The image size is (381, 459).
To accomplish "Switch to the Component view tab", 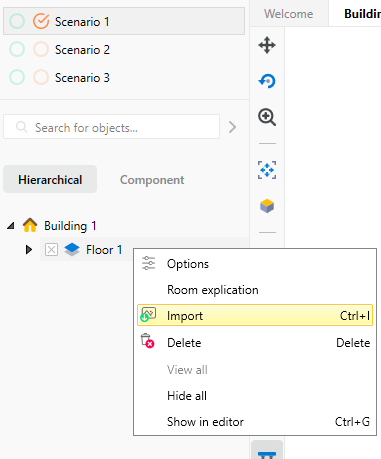I will click(x=152, y=180).
